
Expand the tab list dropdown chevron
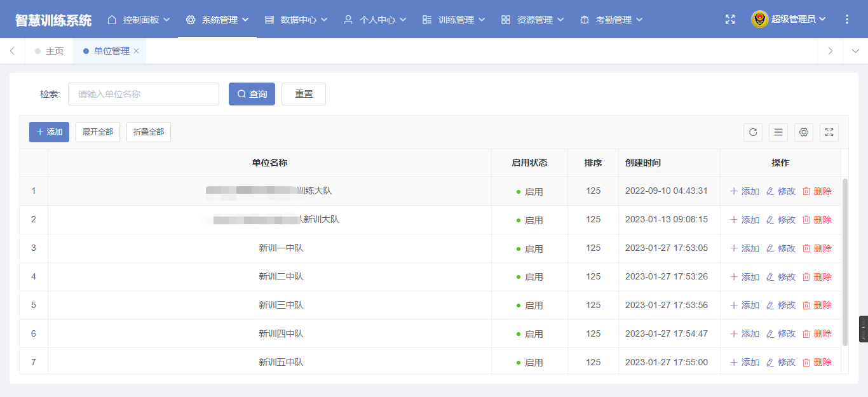855,51
